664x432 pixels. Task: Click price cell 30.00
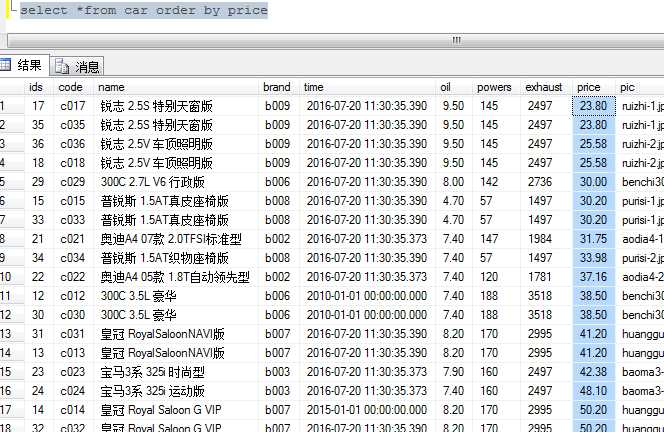tap(594, 182)
